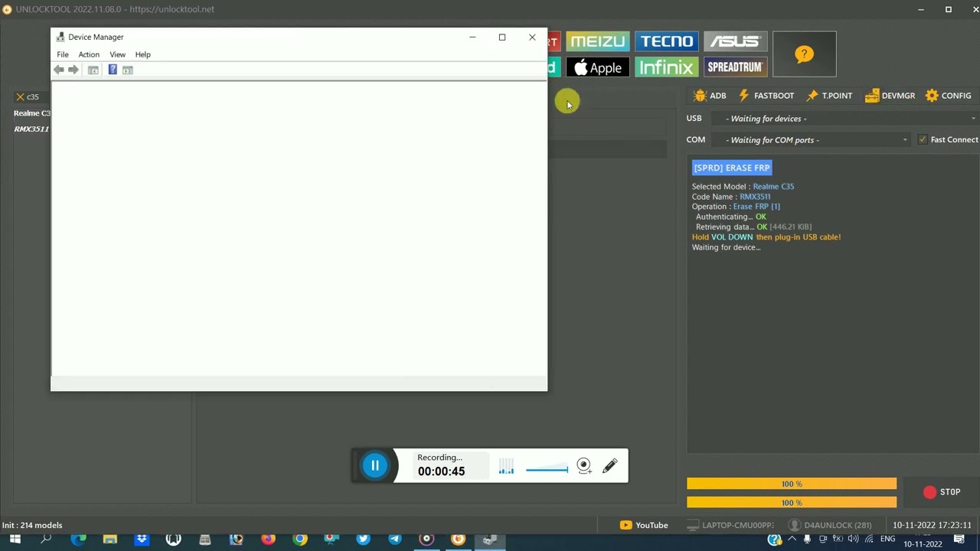The height and width of the screenshot is (551, 980).
Task: Click the upper 100% progress bar
Action: [x=792, y=484]
